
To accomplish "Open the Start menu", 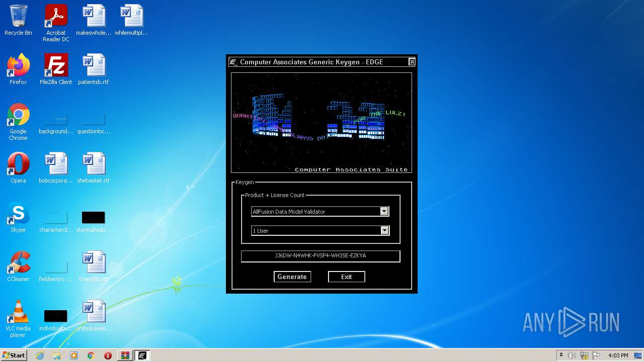I will [x=14, y=355].
